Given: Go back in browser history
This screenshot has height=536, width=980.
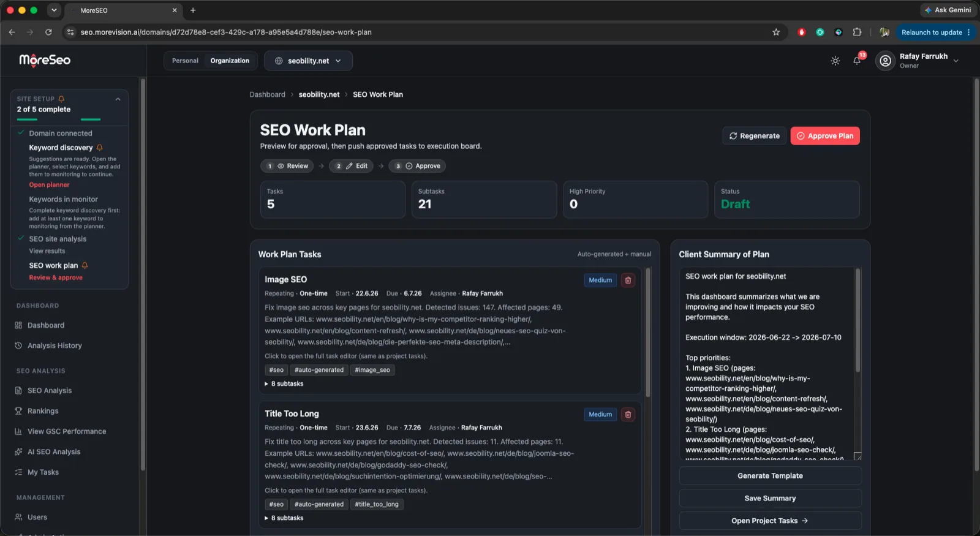Looking at the screenshot, I should pyautogui.click(x=12, y=32).
